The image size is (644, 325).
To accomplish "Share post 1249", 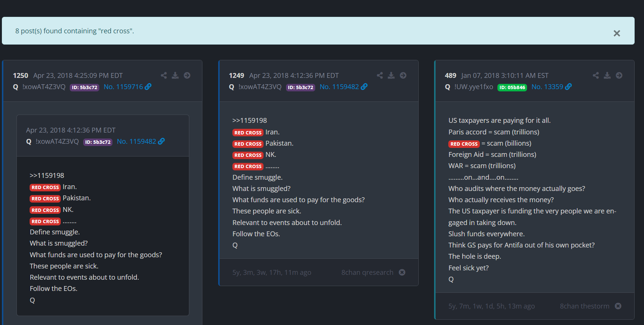I will (x=380, y=75).
